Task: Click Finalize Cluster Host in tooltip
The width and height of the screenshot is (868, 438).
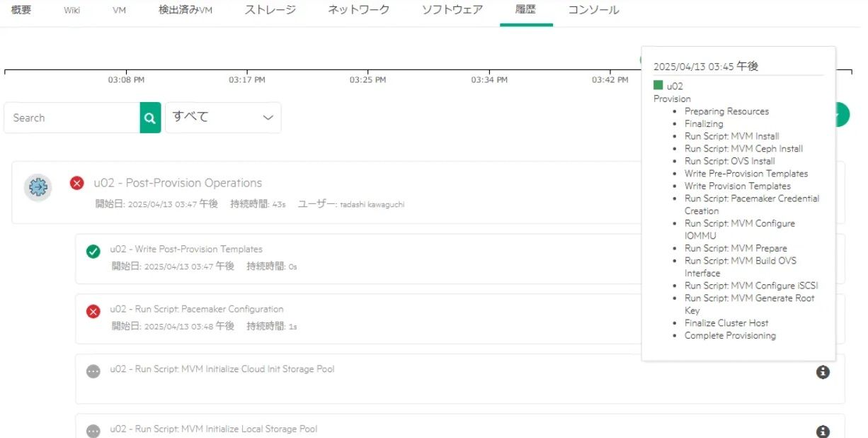Action: click(x=726, y=323)
